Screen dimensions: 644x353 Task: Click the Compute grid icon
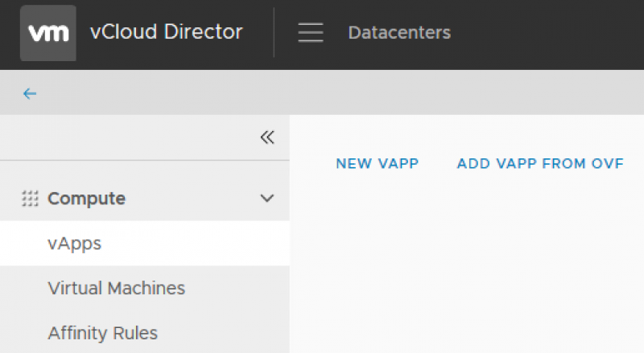pos(30,199)
